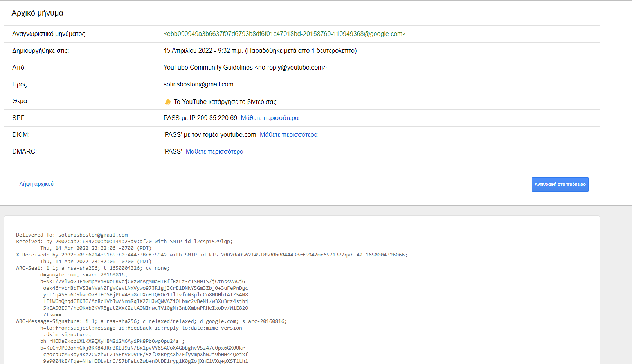This screenshot has height=364, width=632.
Task: Open the SPF 'Μάθετε περισσότερα' link
Action: (270, 118)
